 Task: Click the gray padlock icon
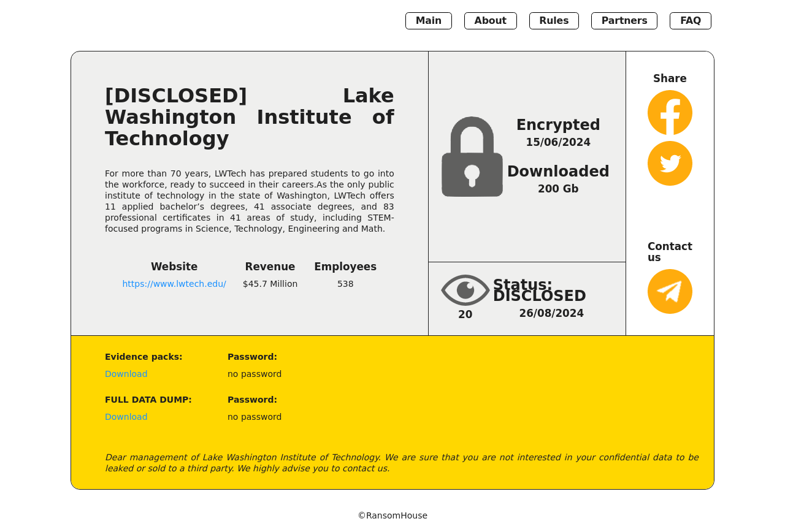[472, 157]
